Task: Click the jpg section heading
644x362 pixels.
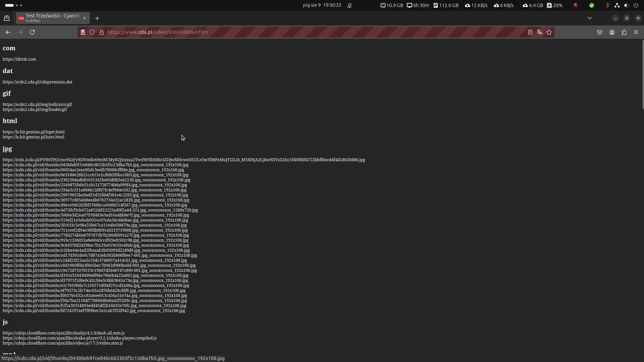Action: (7, 149)
